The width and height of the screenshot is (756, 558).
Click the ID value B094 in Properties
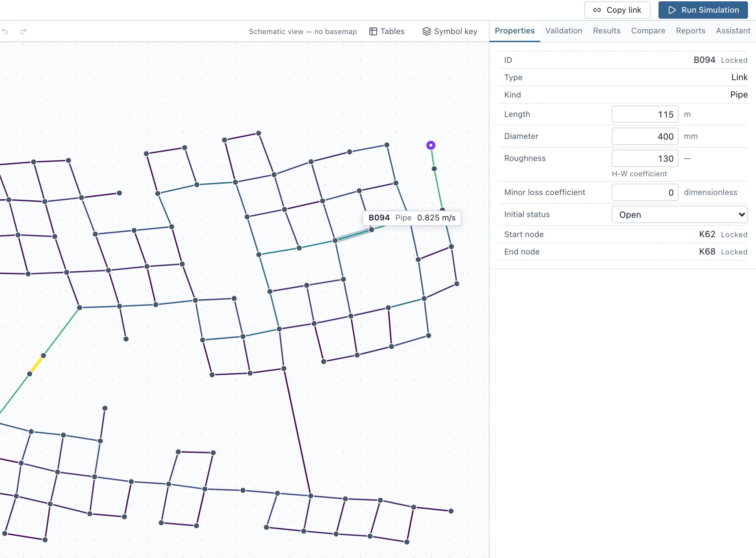[704, 60]
